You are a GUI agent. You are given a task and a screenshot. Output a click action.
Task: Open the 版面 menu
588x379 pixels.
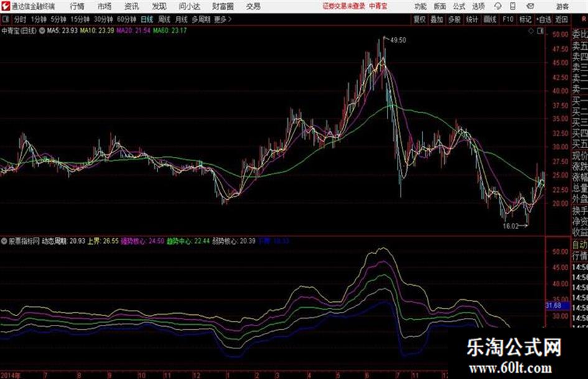(439, 6)
